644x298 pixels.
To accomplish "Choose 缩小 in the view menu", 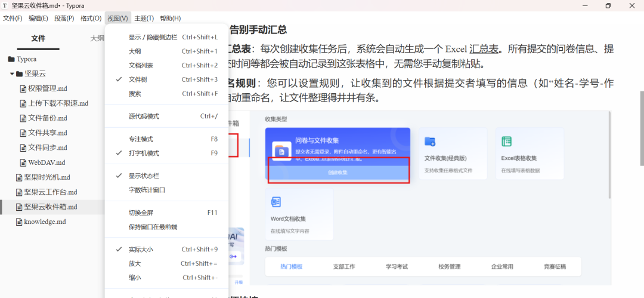I will (167, 278).
